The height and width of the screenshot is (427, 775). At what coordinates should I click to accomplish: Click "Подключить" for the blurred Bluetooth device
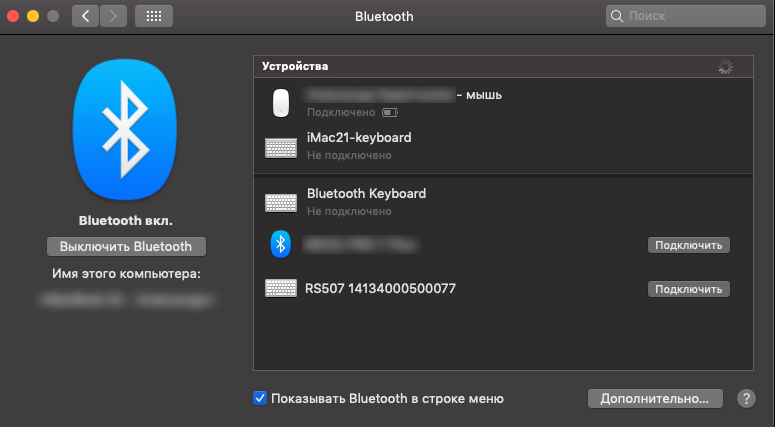tap(688, 244)
